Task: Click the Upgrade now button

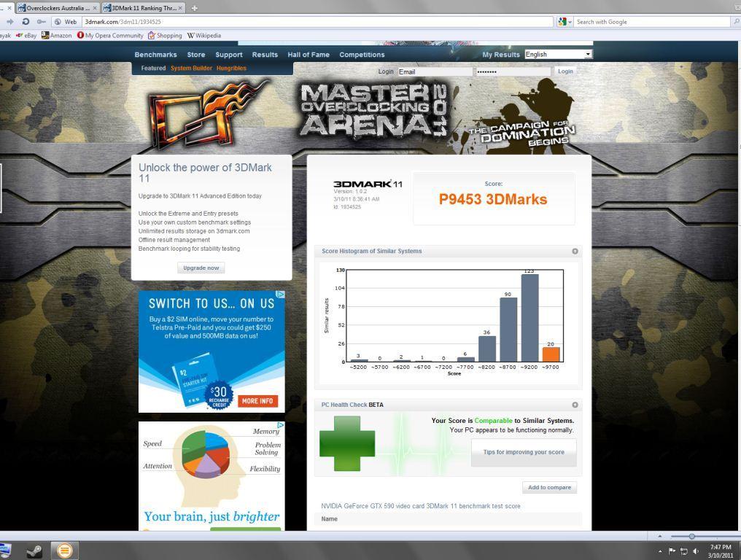Action: pyautogui.click(x=201, y=268)
